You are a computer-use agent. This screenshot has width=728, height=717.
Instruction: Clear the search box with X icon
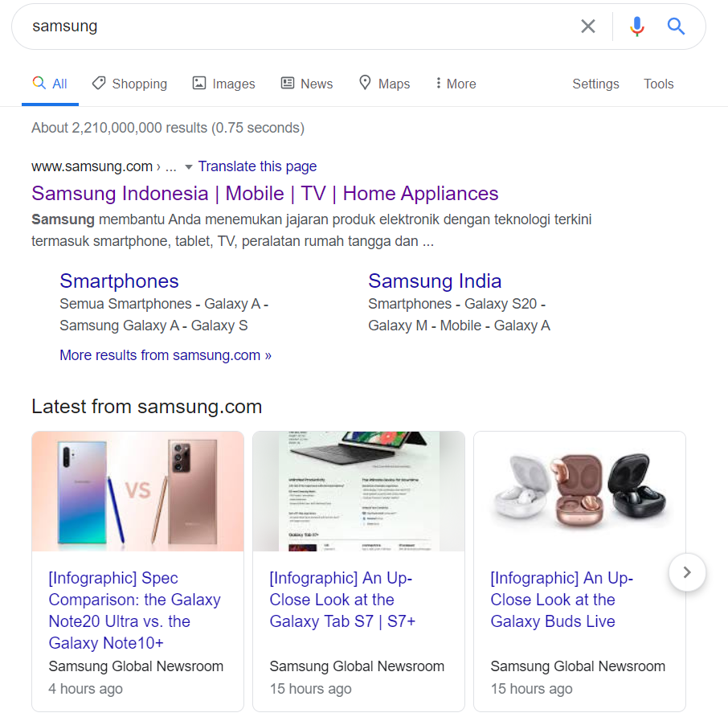tap(588, 27)
